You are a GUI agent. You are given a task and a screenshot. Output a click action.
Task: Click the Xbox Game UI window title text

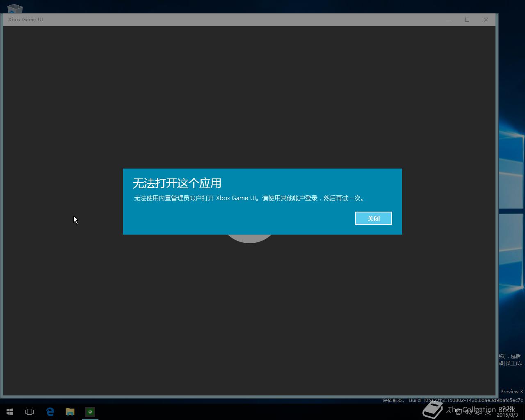[x=25, y=20]
